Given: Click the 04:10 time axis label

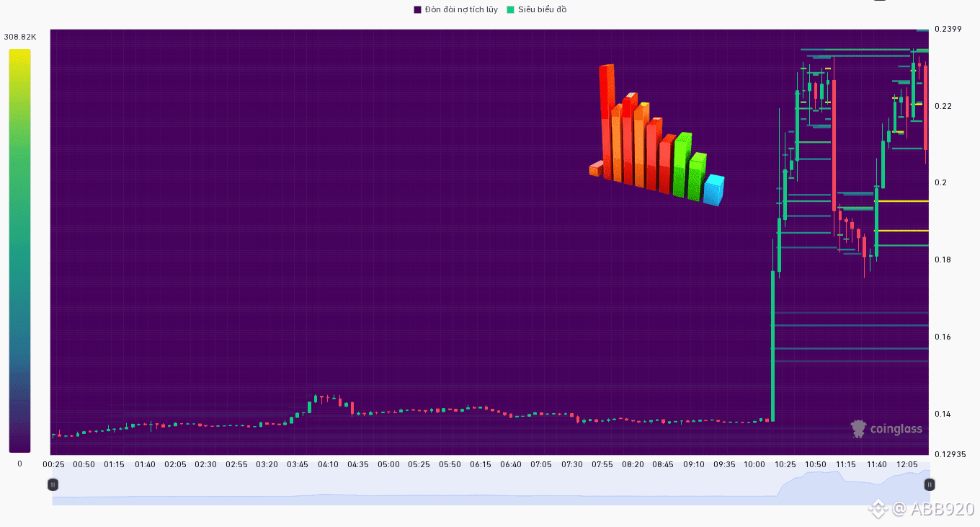Looking at the screenshot, I should [x=328, y=464].
